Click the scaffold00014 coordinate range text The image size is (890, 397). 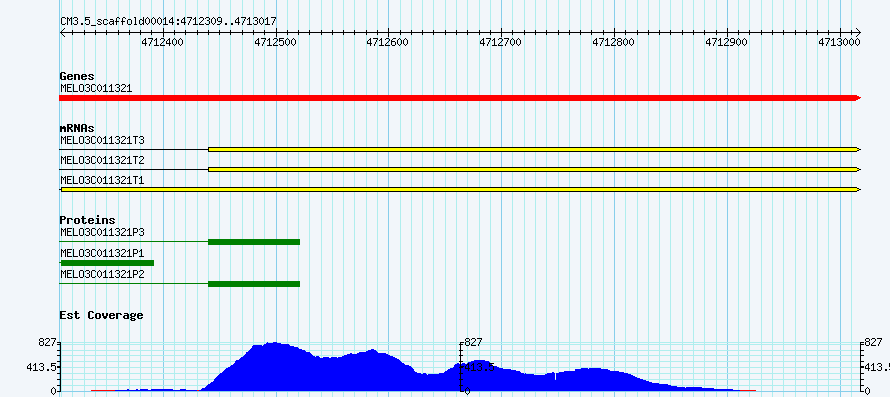point(169,22)
